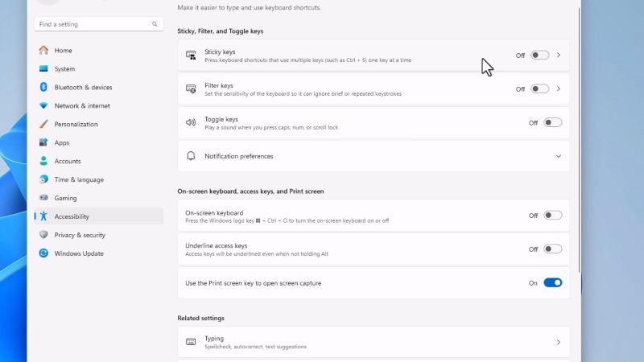Click 'Use the Print screen key' label

pos(253,283)
